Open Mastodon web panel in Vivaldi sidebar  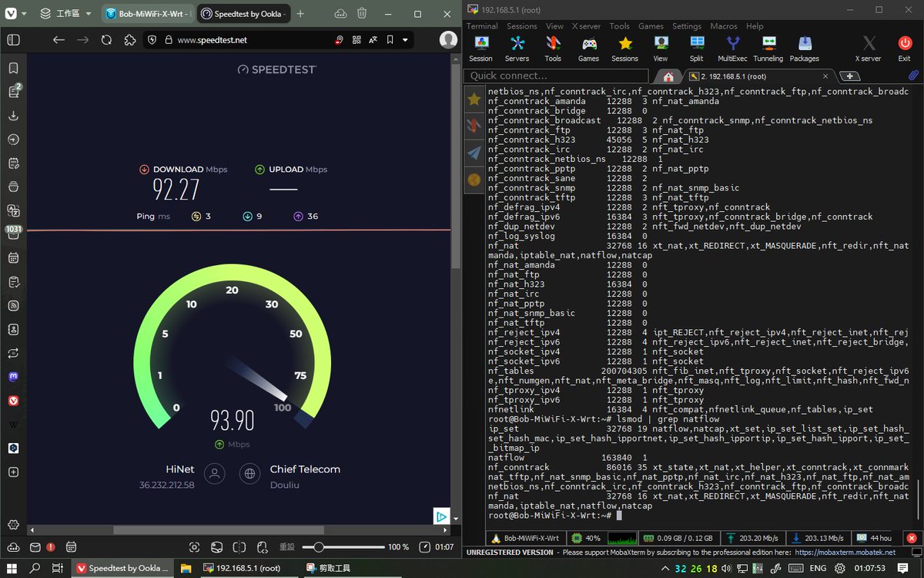pyautogui.click(x=13, y=377)
